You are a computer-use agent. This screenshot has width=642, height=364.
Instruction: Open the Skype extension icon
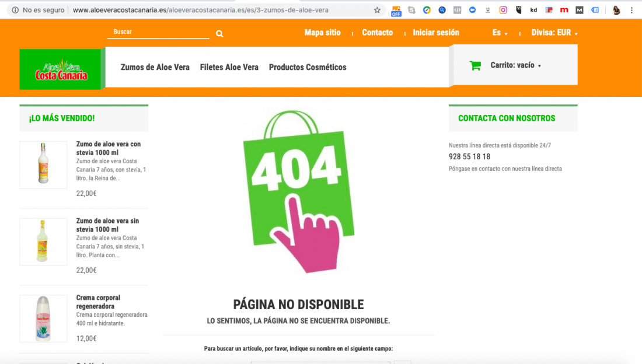(x=411, y=10)
